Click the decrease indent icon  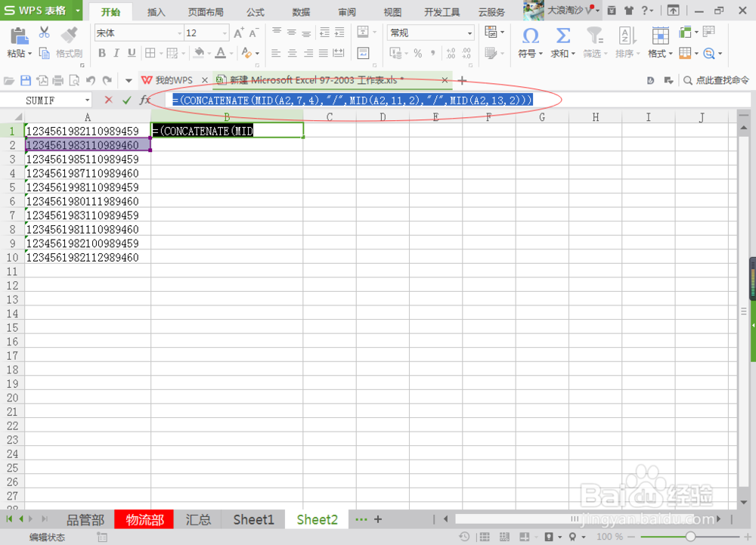point(324,33)
